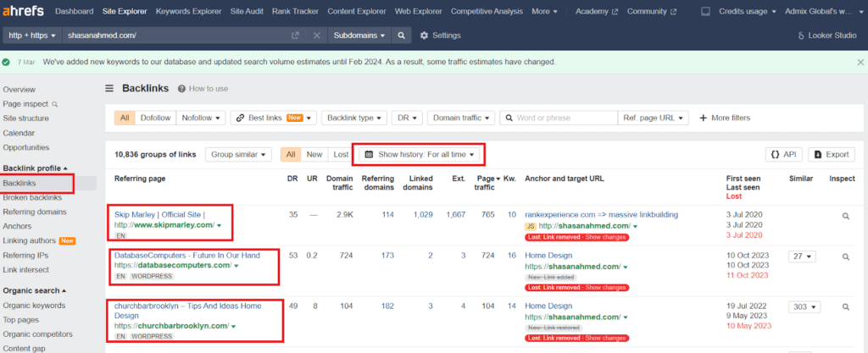Dismiss the green notification banner
This screenshot has width=868, height=353.
[860, 62]
